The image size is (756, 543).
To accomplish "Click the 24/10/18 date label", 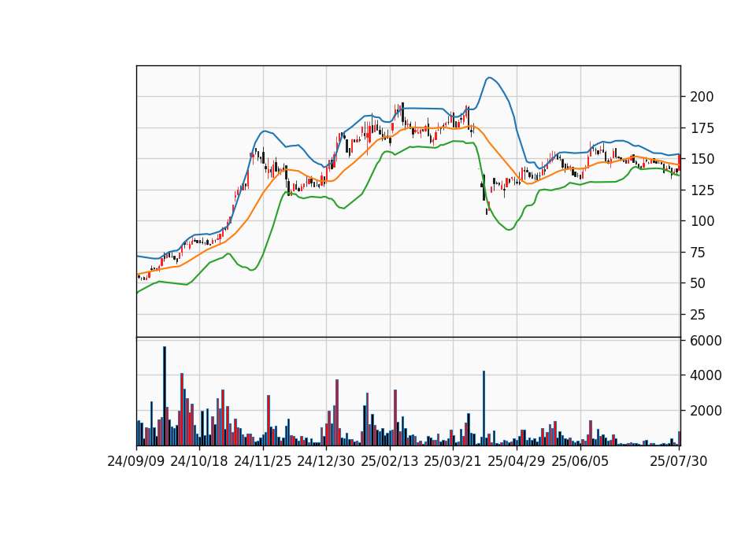I will [199, 461].
